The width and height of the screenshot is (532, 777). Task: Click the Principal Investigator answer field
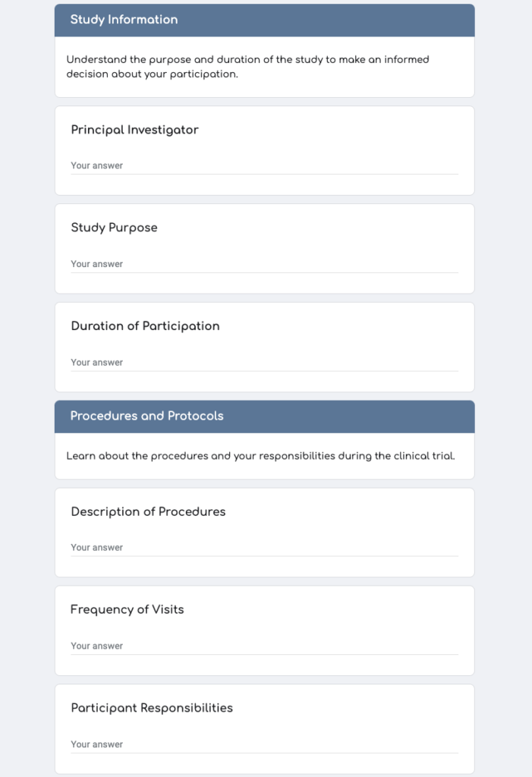264,165
